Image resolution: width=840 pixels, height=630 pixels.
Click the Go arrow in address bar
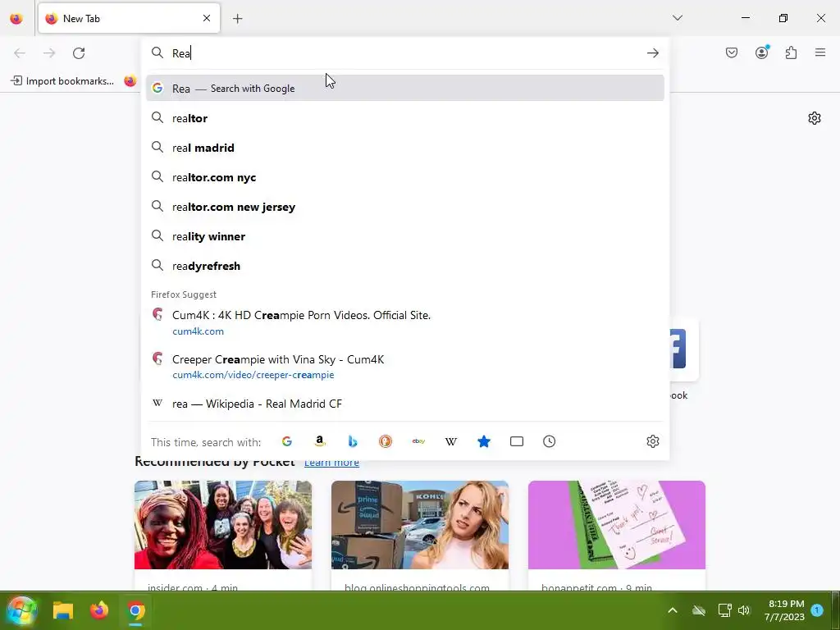[652, 53]
